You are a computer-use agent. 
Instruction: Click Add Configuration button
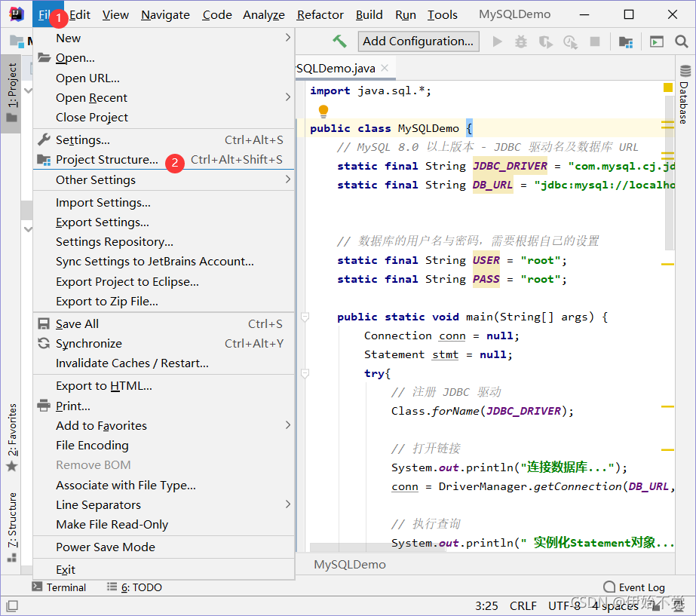click(x=419, y=41)
